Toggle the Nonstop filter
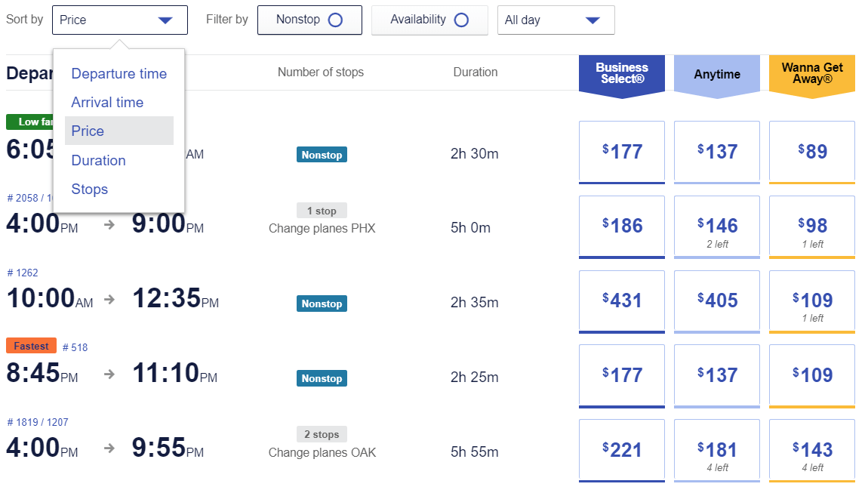Viewport: 868px width, 490px height. pos(309,20)
